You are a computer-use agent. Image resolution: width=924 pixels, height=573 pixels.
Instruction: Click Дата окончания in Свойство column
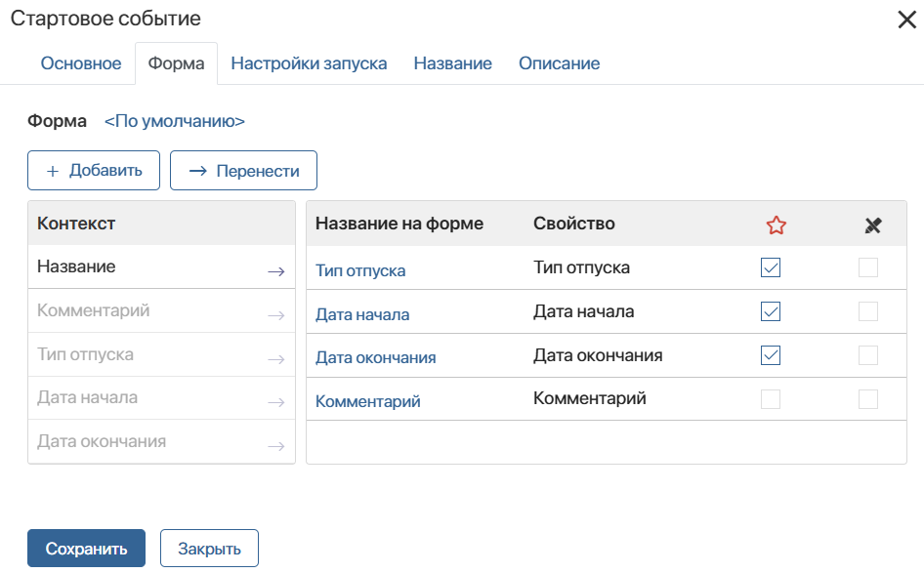coord(598,355)
